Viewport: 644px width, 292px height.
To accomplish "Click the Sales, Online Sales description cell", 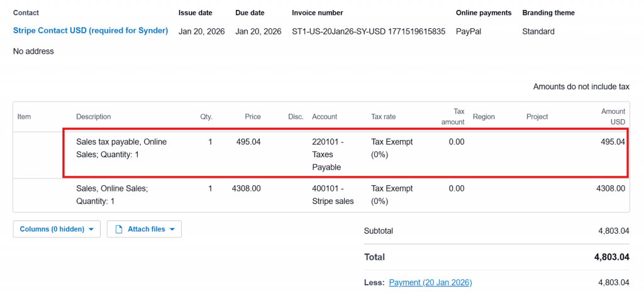I will coord(112,195).
